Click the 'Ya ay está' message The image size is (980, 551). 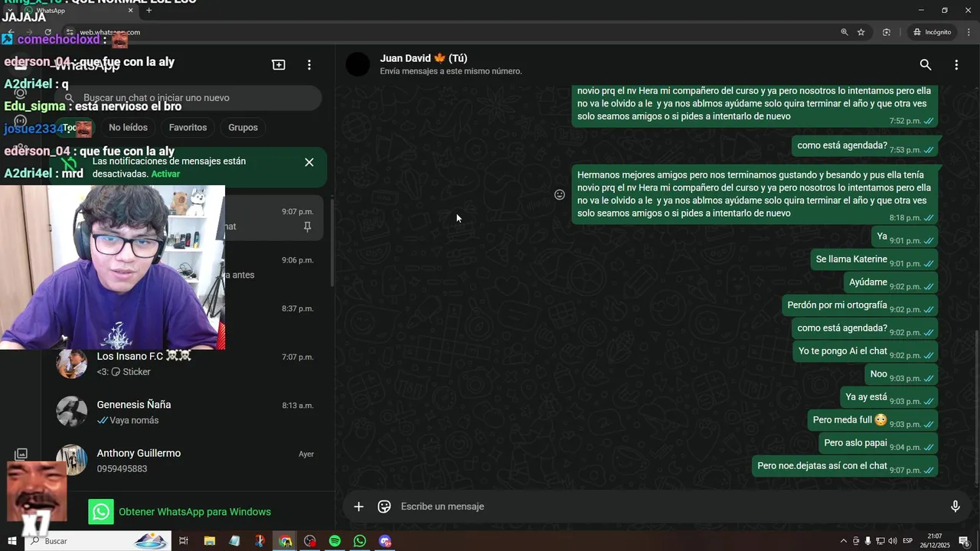point(889,398)
